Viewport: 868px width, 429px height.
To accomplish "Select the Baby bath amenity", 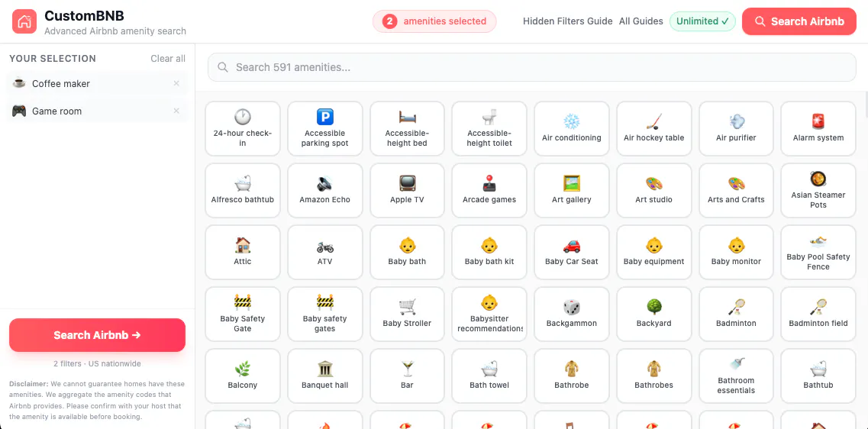I will tap(407, 253).
